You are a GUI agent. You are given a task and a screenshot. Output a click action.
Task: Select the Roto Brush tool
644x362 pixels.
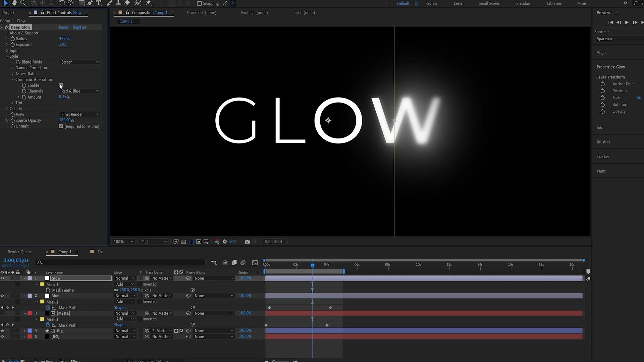point(138,3)
